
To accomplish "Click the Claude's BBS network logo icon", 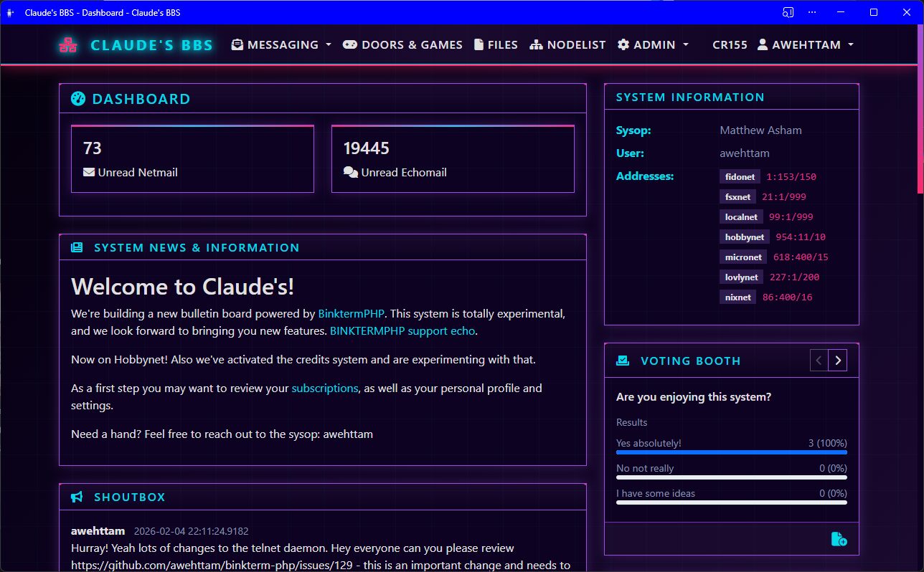I will pyautogui.click(x=68, y=45).
